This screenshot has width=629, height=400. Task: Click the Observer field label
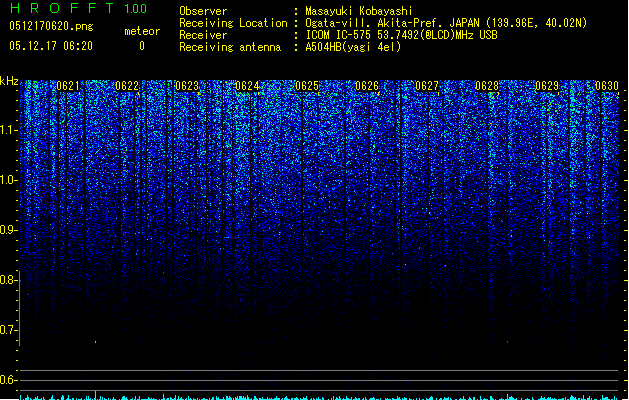(x=203, y=11)
